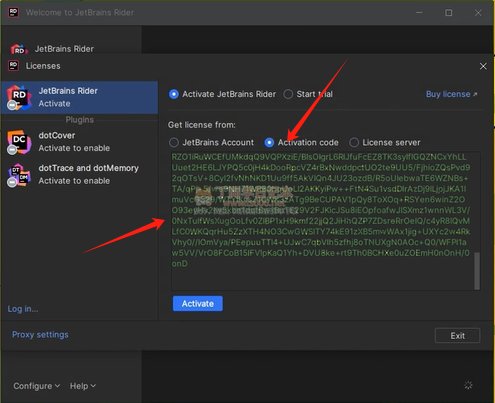This screenshot has height=403, width=495.
Task: Click the 'Licenses' dialog title text
Action: tap(43, 66)
